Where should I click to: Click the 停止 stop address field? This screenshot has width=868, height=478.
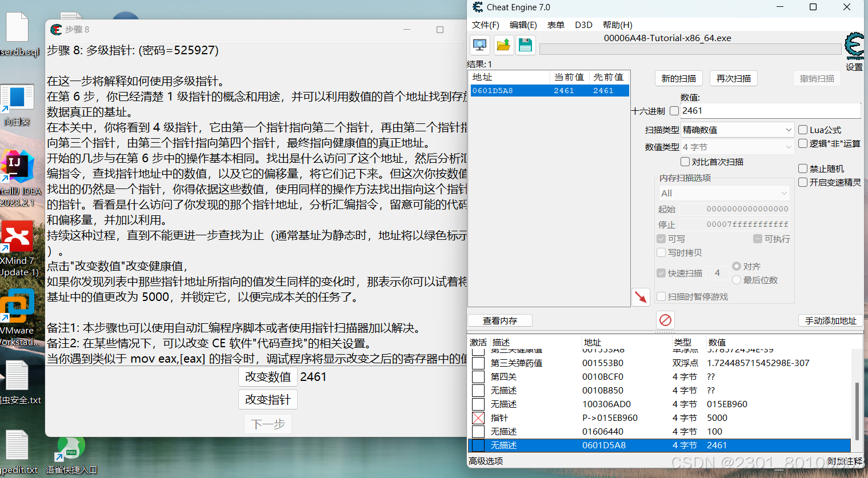[735, 224]
